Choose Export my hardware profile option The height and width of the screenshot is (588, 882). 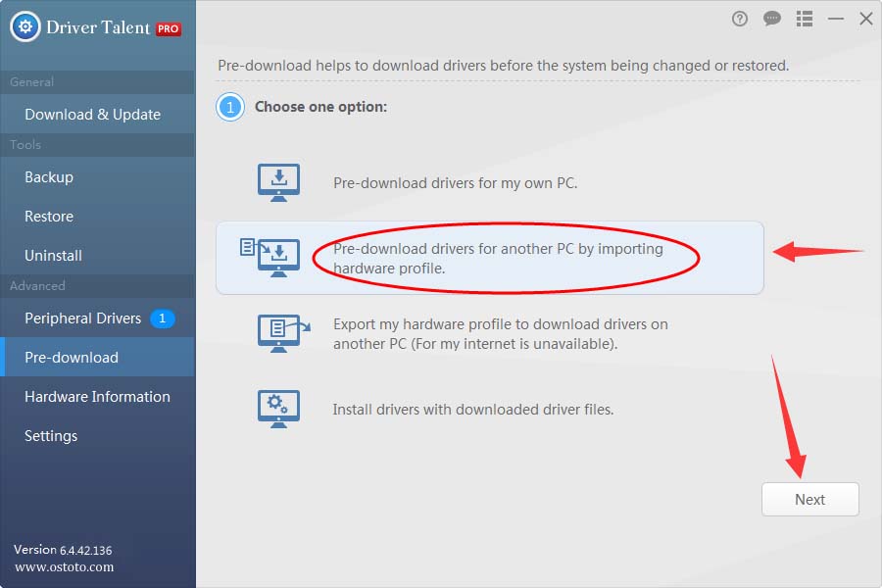(489, 333)
